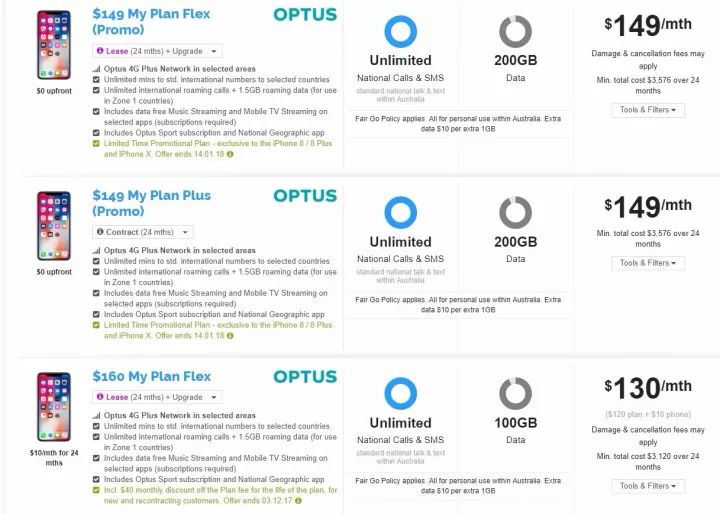Open the $160 My Plan Flex title link

(152, 376)
